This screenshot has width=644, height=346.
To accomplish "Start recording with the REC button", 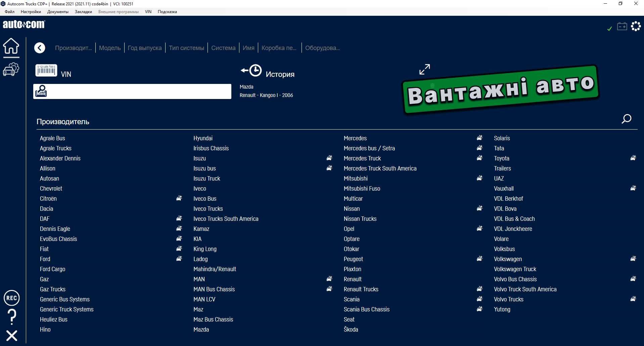I will [x=12, y=298].
